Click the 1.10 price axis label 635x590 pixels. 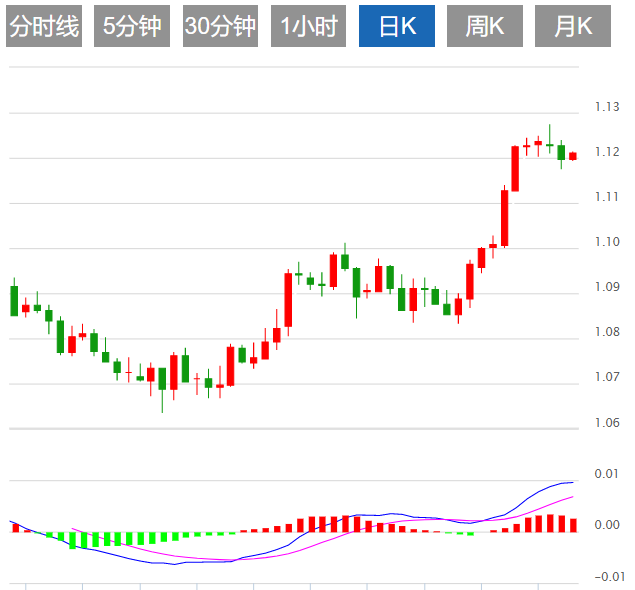[607, 242]
